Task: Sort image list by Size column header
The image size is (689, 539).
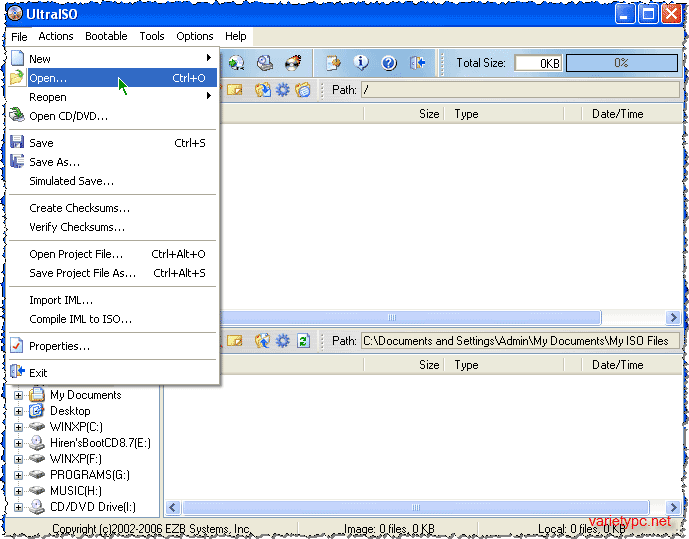Action: [x=404, y=114]
